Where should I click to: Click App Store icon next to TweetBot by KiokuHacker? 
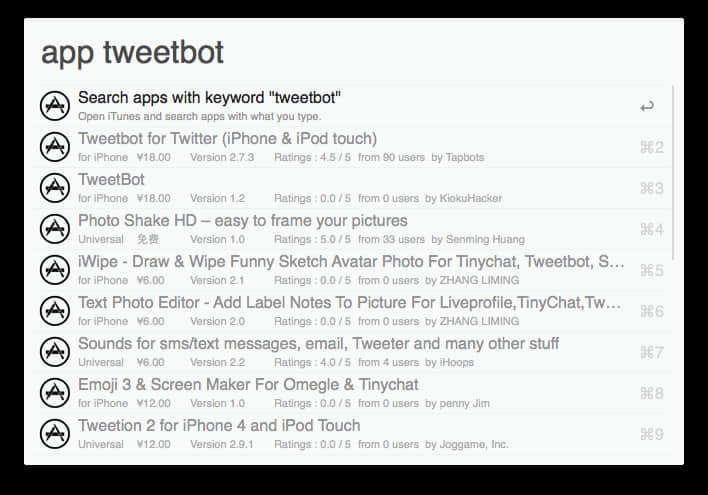point(55,188)
